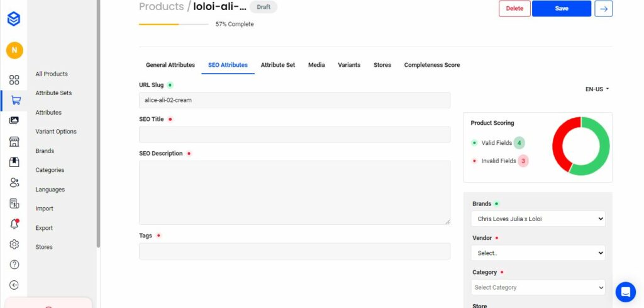Change the EN-US language selector

(597, 89)
